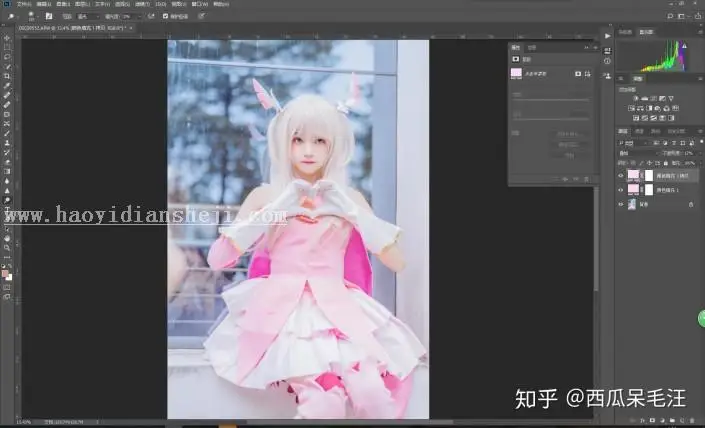This screenshot has height=428, width=705.
Task: Select the Gradient tool
Action: [x=7, y=171]
